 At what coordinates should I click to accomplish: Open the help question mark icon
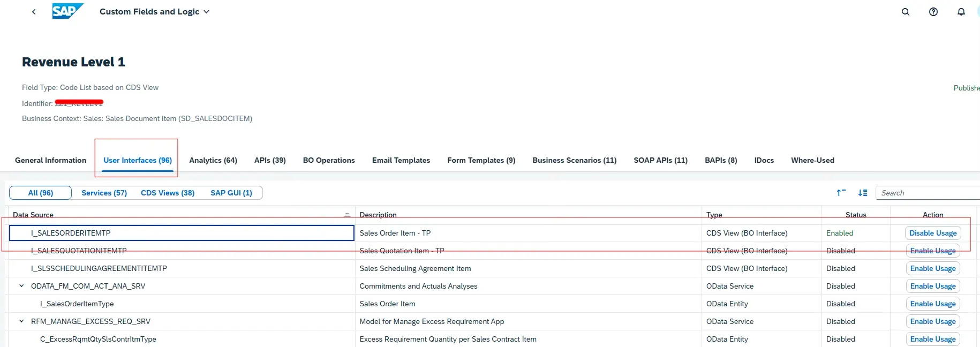[933, 12]
